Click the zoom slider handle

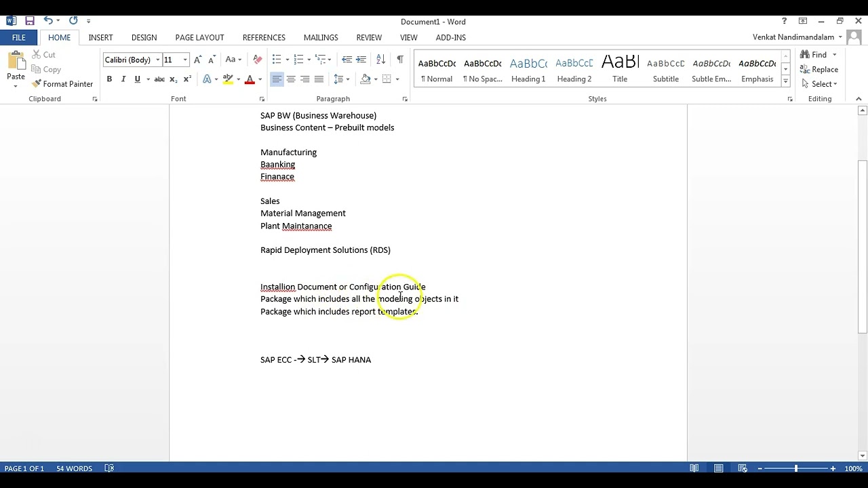796,468
